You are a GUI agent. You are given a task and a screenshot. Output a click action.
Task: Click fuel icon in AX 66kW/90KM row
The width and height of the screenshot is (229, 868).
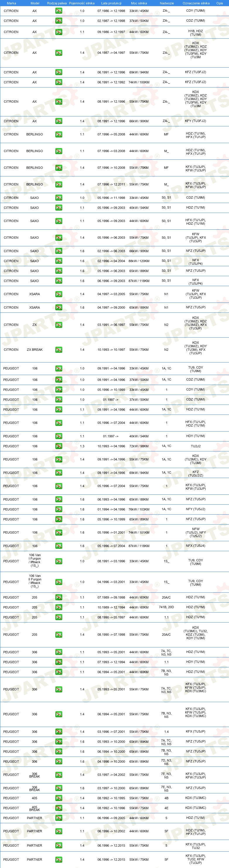pos(59,121)
